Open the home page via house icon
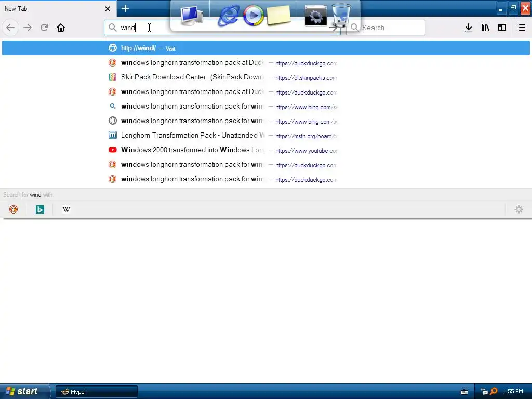The width and height of the screenshot is (532, 399). coord(61,28)
